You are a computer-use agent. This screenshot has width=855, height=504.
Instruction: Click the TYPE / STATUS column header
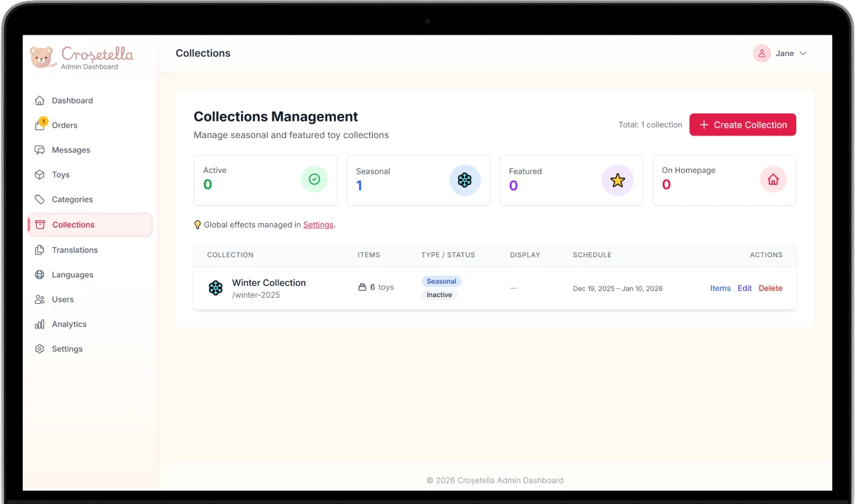(x=448, y=255)
